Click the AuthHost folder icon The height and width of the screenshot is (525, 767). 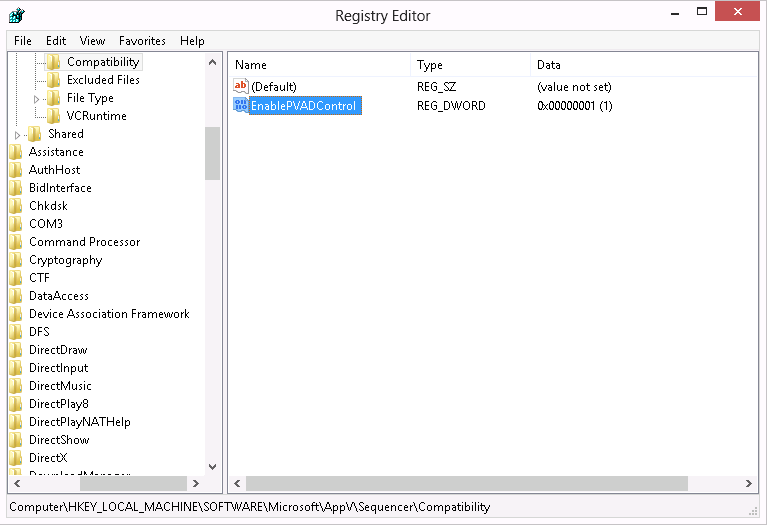(16, 170)
